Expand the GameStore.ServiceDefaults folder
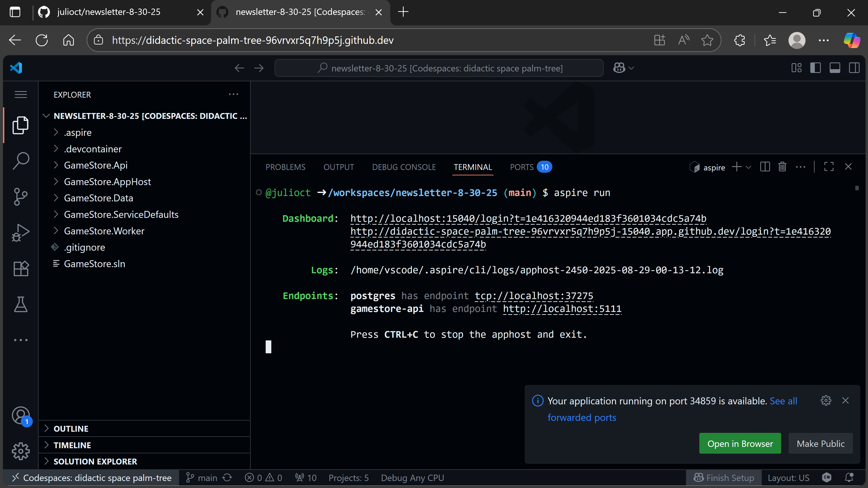Image resolution: width=868 pixels, height=488 pixels. [144, 215]
